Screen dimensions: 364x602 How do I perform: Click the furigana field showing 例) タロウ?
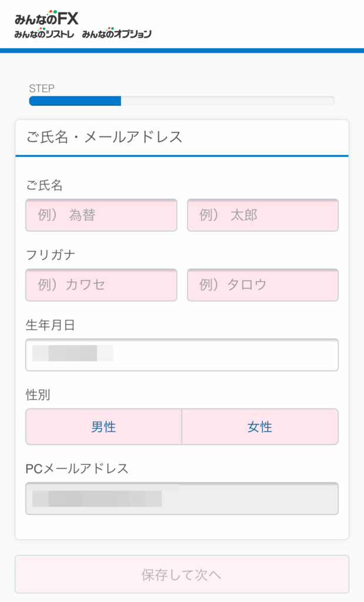263,285
